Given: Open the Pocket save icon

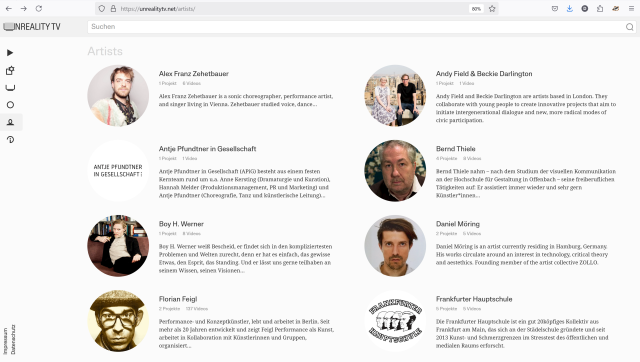Looking at the screenshot, I should click(555, 9).
